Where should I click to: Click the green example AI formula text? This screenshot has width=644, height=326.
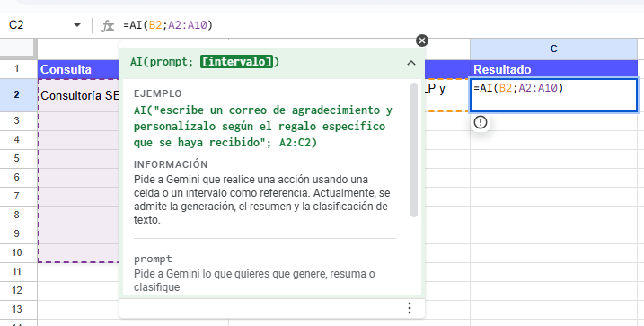263,127
